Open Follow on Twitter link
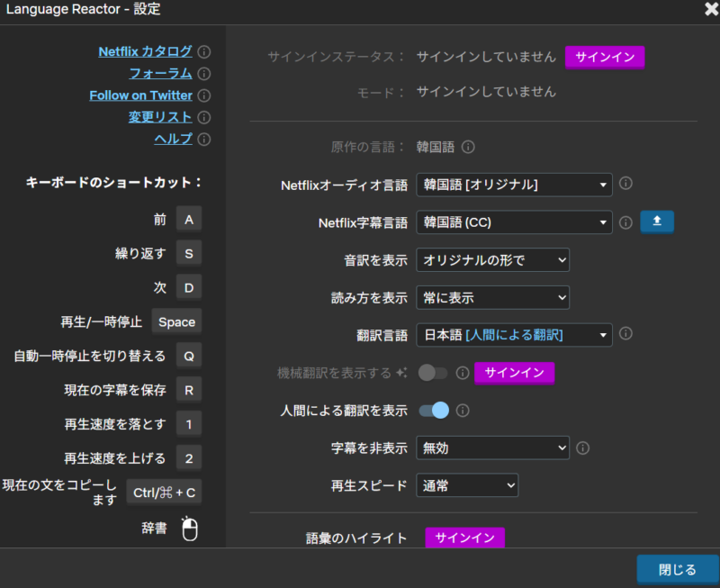The width and height of the screenshot is (720, 588). pos(140,95)
